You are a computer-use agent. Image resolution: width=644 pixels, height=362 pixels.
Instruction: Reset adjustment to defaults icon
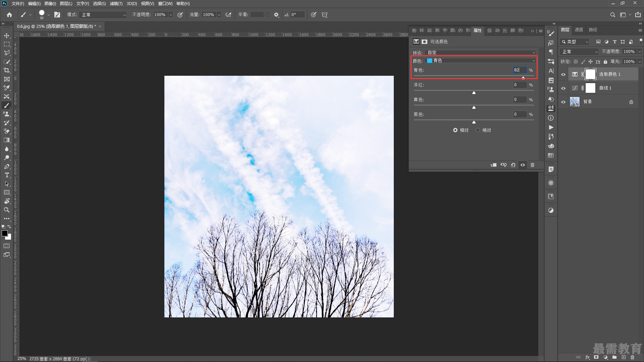(x=513, y=165)
